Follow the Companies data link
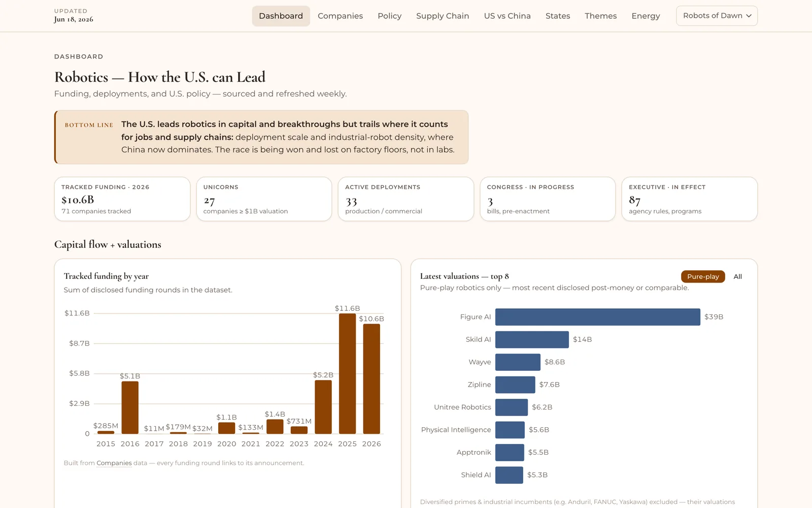Image resolution: width=812 pixels, height=508 pixels. pos(114,463)
